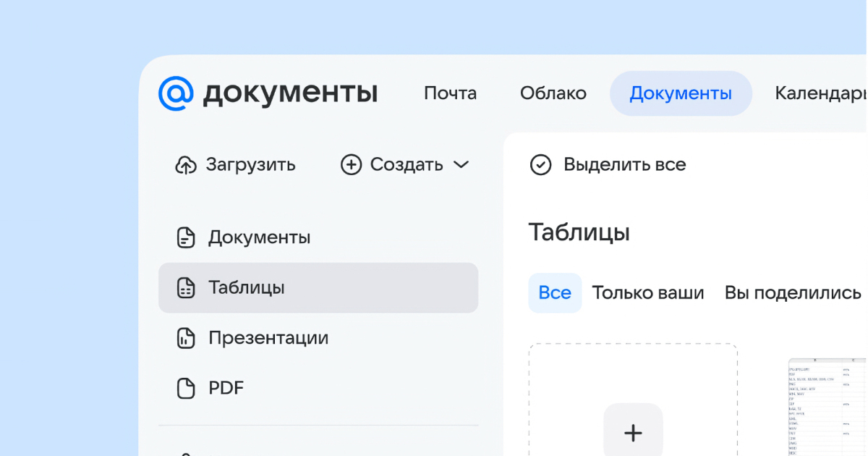Screen dimensions: 868x456
Task: Go to Почта in the top navigation
Action: (450, 93)
